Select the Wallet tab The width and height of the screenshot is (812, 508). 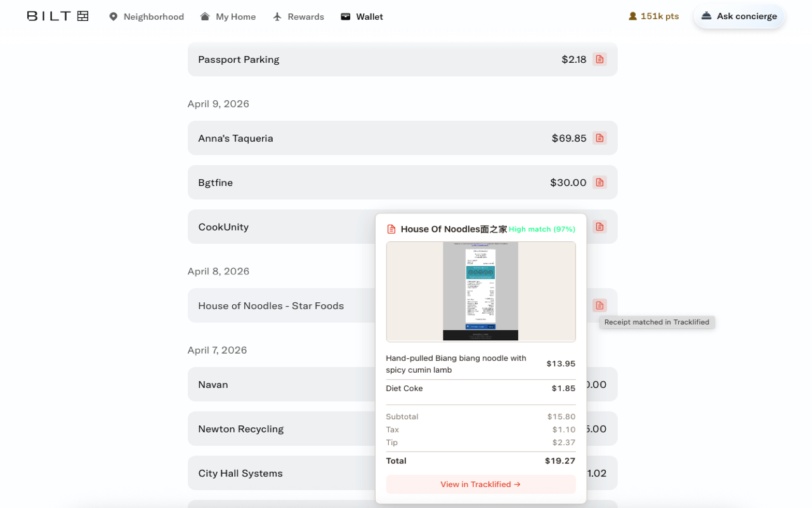[x=362, y=17]
